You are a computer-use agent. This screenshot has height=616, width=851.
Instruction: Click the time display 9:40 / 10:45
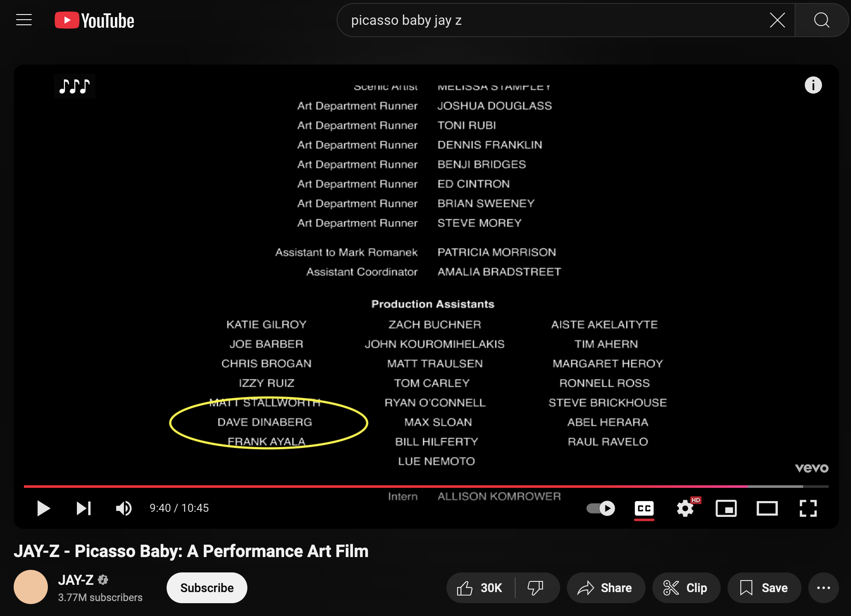point(179,508)
